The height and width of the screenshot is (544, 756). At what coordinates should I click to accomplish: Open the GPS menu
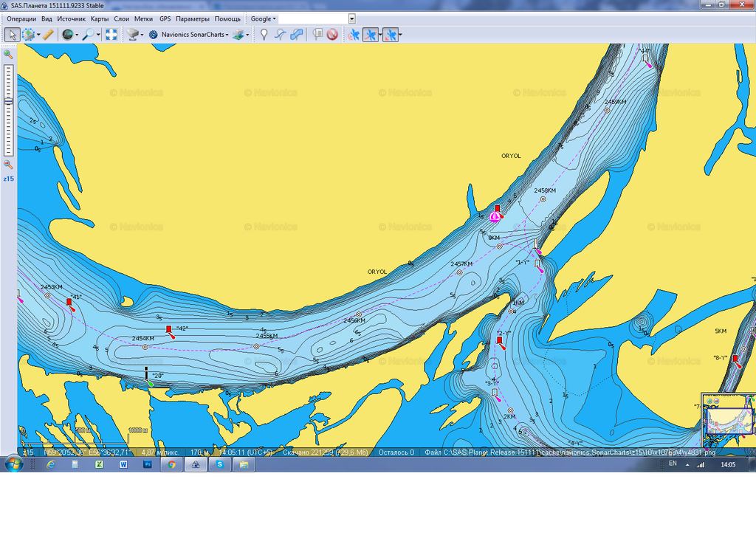pyautogui.click(x=165, y=18)
